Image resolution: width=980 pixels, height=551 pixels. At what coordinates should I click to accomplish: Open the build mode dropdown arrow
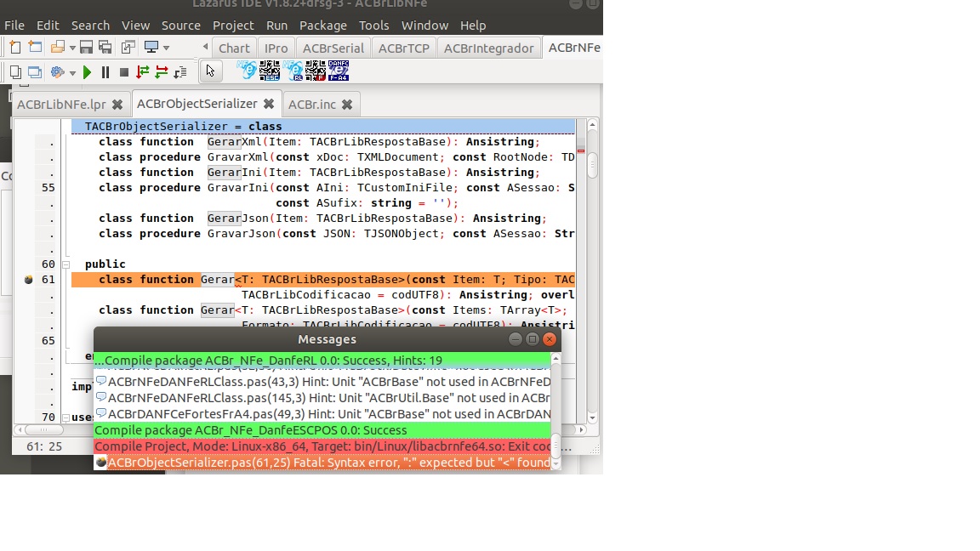tap(72, 73)
